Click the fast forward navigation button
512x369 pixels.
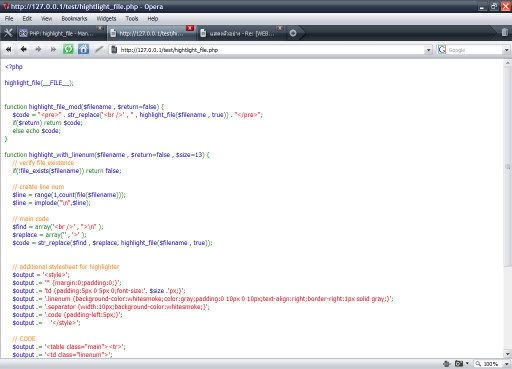(x=53, y=50)
